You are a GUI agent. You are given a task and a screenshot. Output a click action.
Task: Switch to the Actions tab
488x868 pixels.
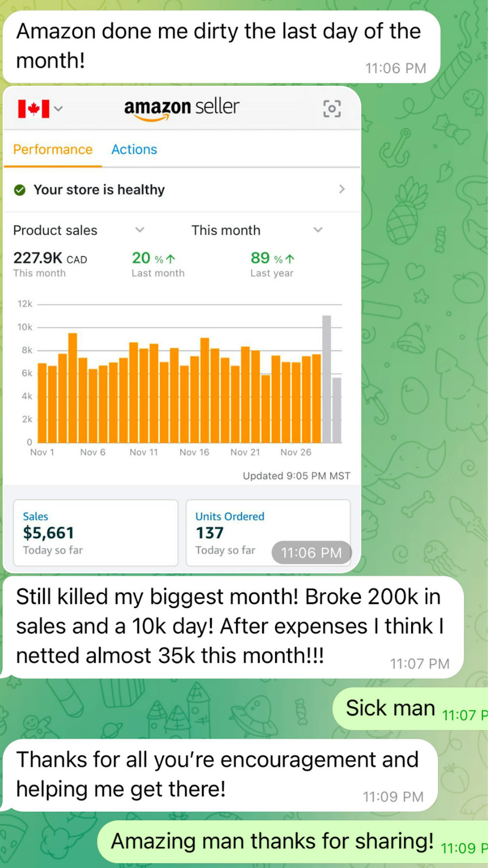134,150
